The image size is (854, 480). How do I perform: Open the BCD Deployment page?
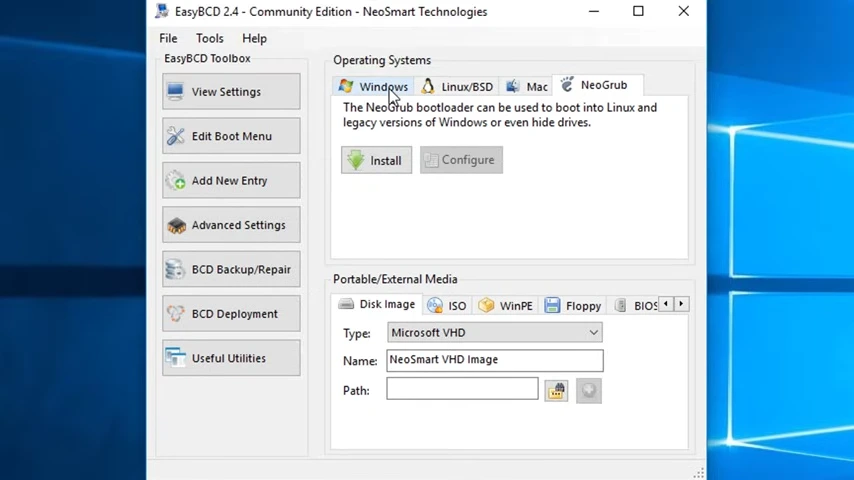click(231, 314)
